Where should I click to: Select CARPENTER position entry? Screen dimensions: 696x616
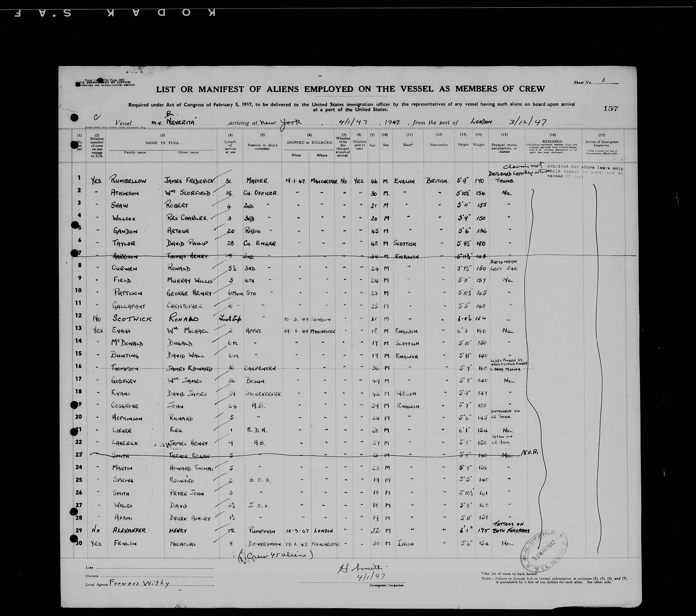click(260, 368)
